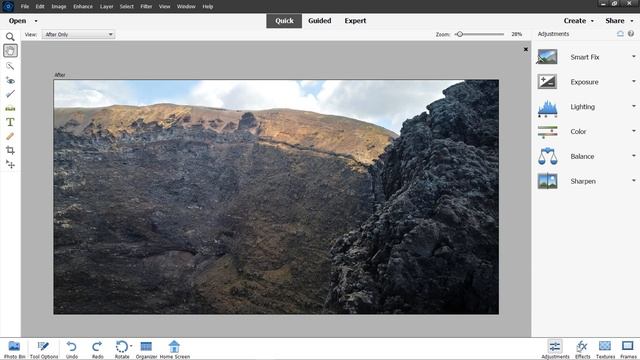Open the Edit menu
Image resolution: width=640 pixels, height=360 pixels.
tap(40, 7)
